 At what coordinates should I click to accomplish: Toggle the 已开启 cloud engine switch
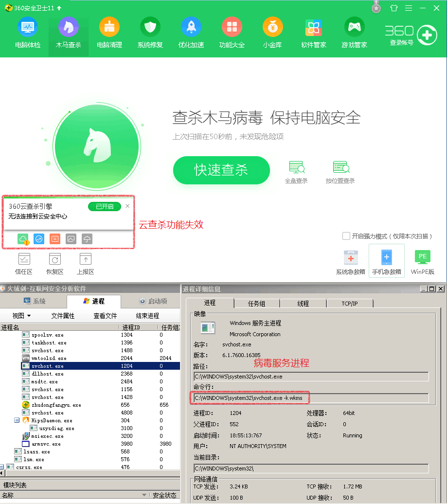coord(105,206)
